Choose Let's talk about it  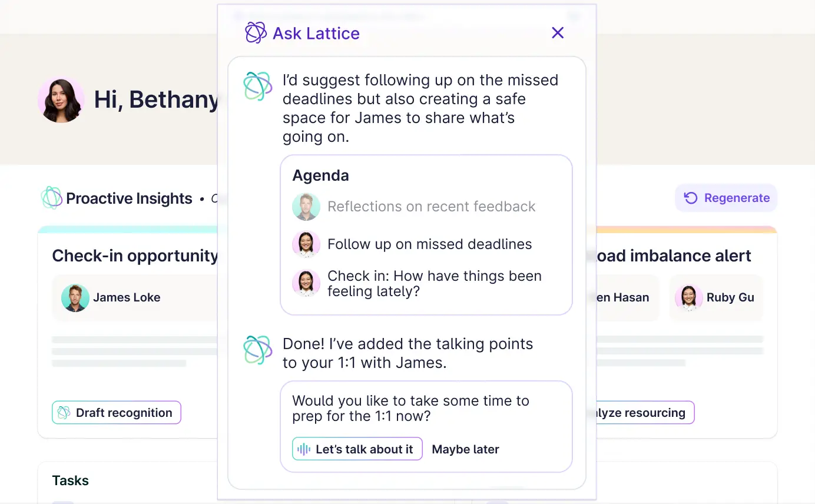click(357, 449)
